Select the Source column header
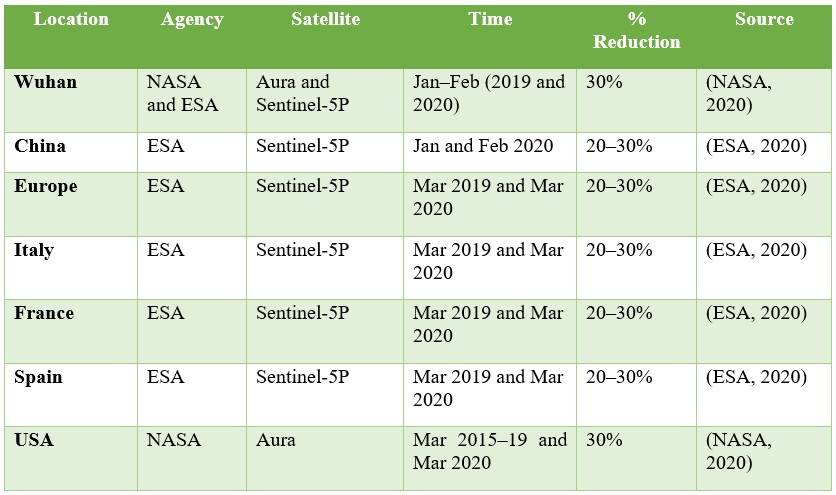This screenshot has height=495, width=836. (x=764, y=19)
